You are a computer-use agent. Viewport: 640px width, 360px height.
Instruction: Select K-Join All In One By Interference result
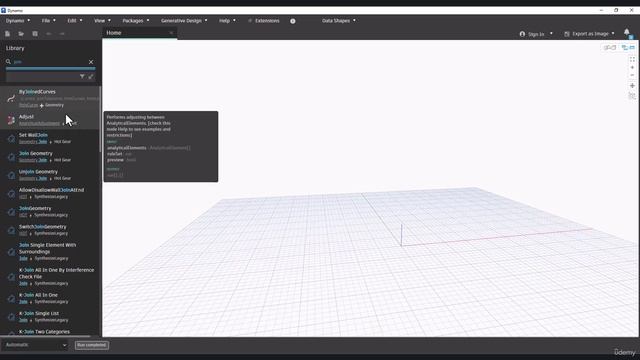51,276
